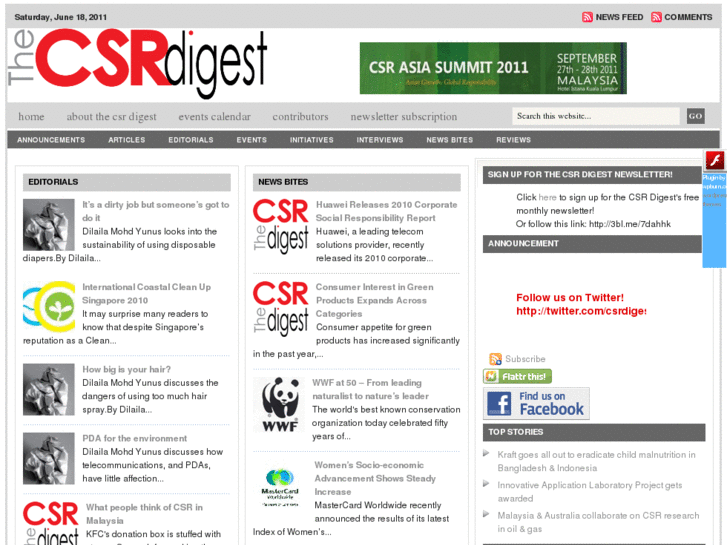Open Malaysia & Australia CSR research story
Image resolution: width=727 pixels, height=545 pixels.
pyautogui.click(x=598, y=522)
